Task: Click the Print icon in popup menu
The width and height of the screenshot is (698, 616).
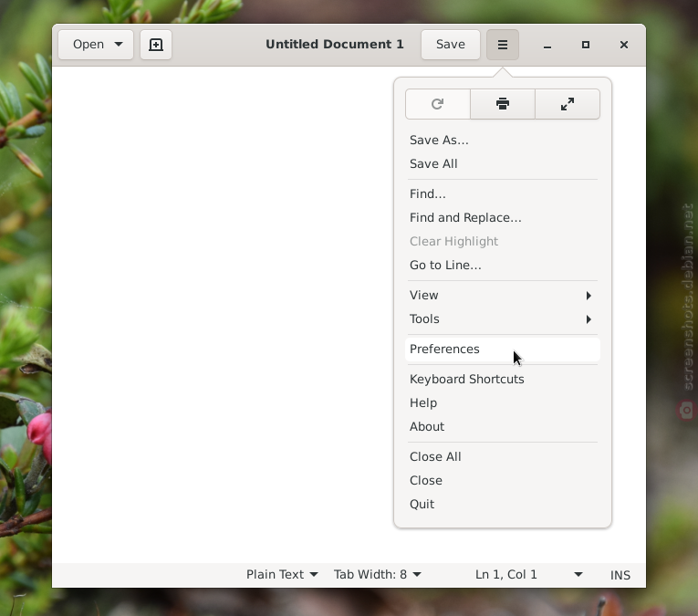Action: (x=503, y=104)
